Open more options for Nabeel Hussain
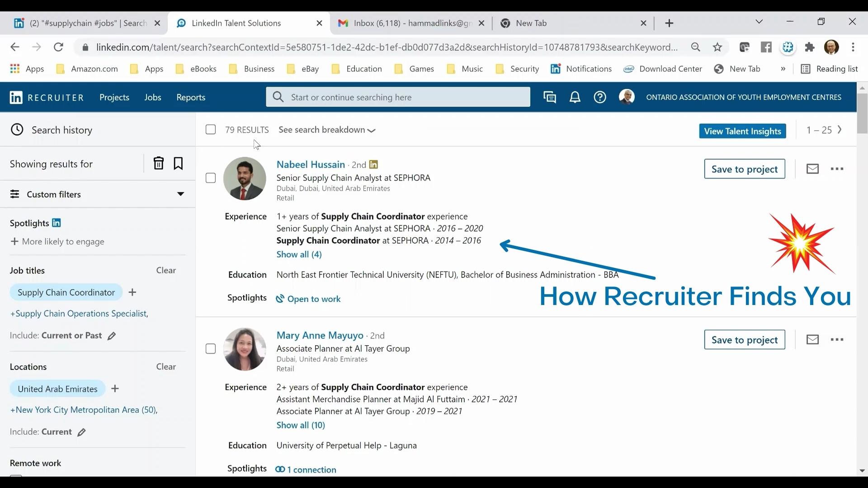The image size is (868, 488). pos(837,169)
